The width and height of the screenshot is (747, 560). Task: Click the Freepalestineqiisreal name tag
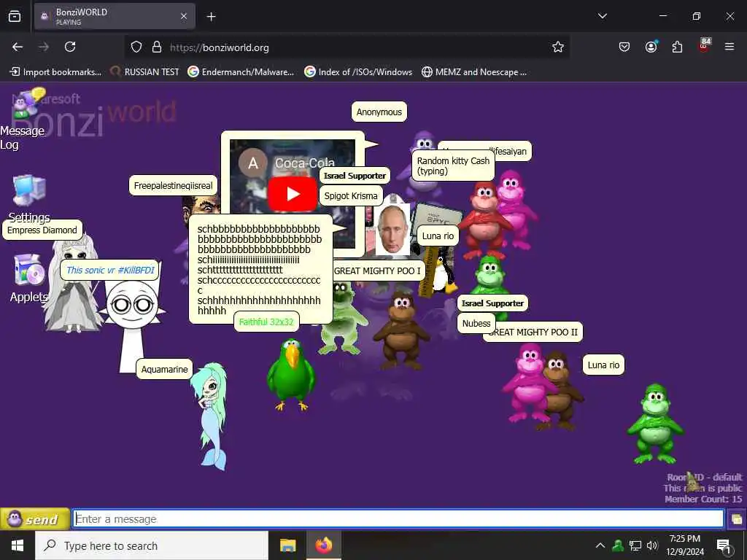point(174,186)
